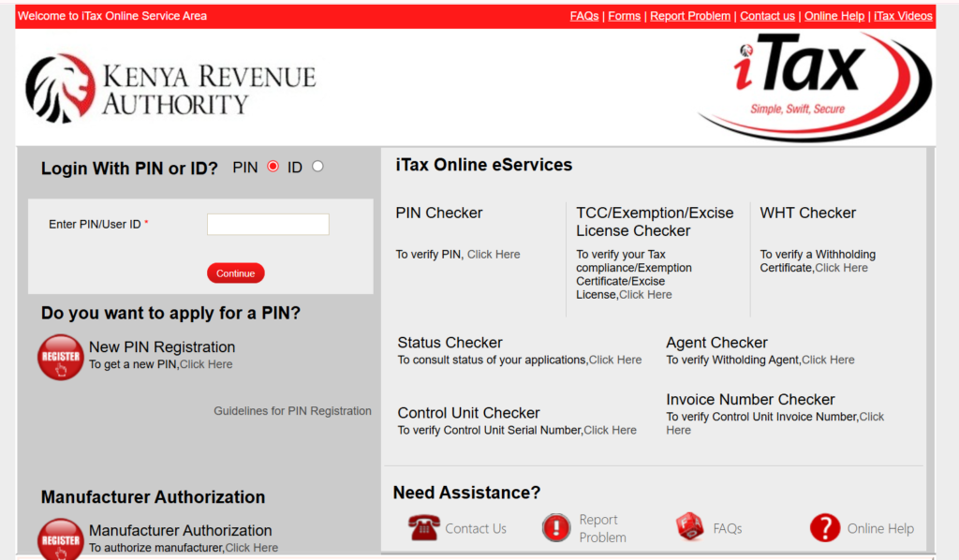Click the Manufacturer Authorization register icon
The height and width of the screenshot is (560, 959).
[x=60, y=539]
